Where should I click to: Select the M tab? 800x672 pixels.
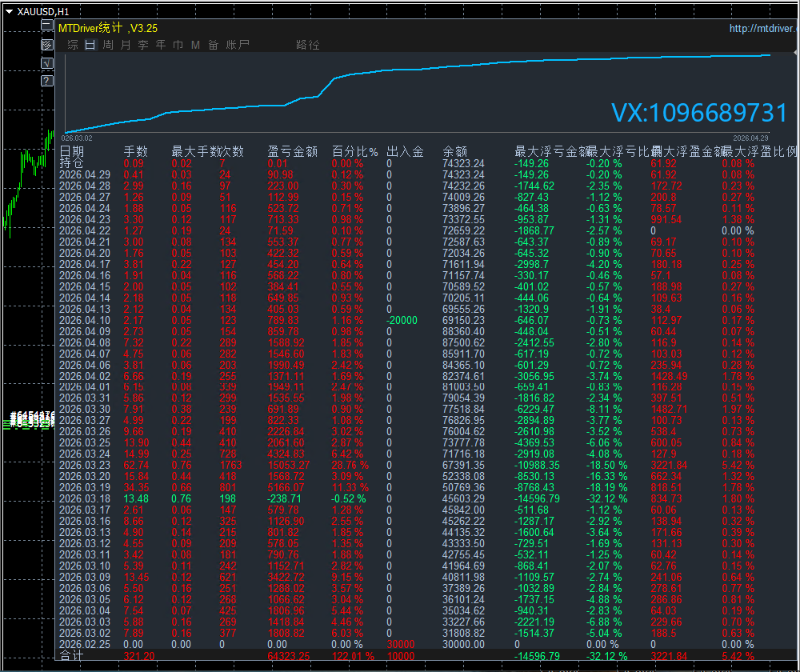coord(195,45)
